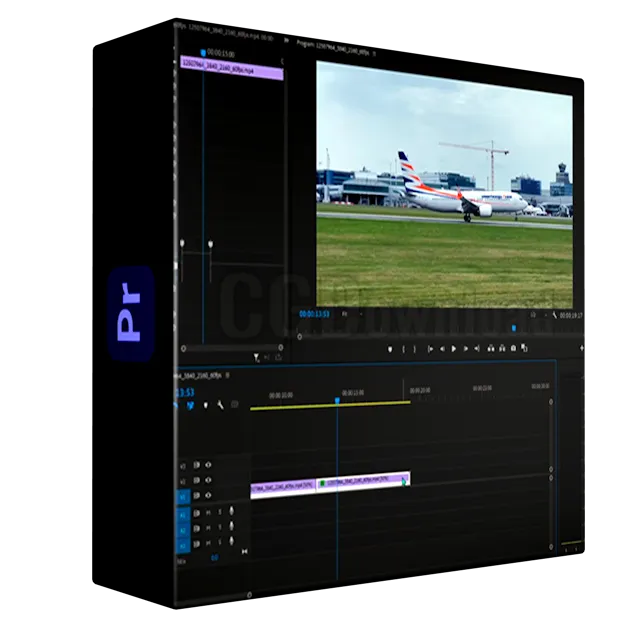Select the timeline sequence tab
Viewport: 630px width, 630px height.
click(x=199, y=376)
